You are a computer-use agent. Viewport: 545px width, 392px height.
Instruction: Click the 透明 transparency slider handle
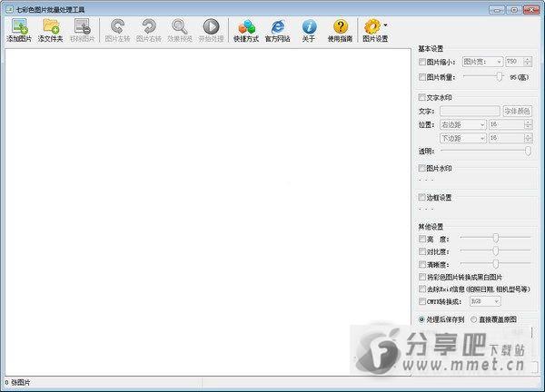click(x=528, y=151)
